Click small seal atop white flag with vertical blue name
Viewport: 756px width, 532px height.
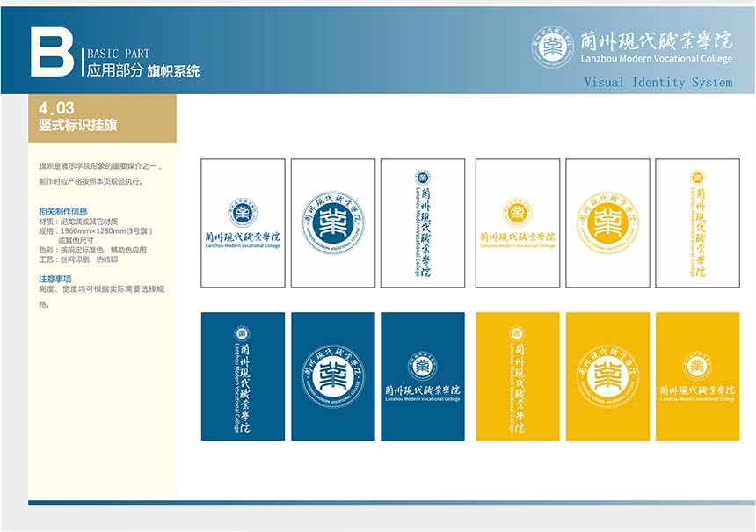(x=423, y=177)
